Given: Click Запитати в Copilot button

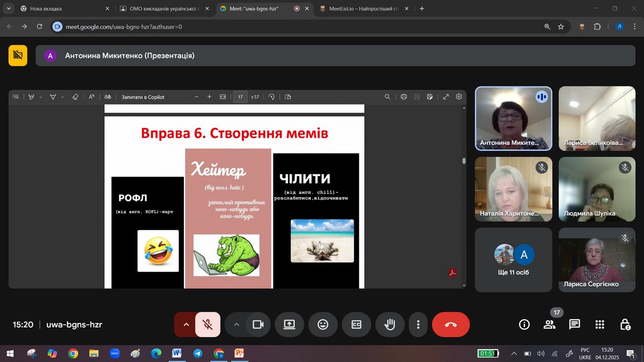Looking at the screenshot, I should 143,97.
